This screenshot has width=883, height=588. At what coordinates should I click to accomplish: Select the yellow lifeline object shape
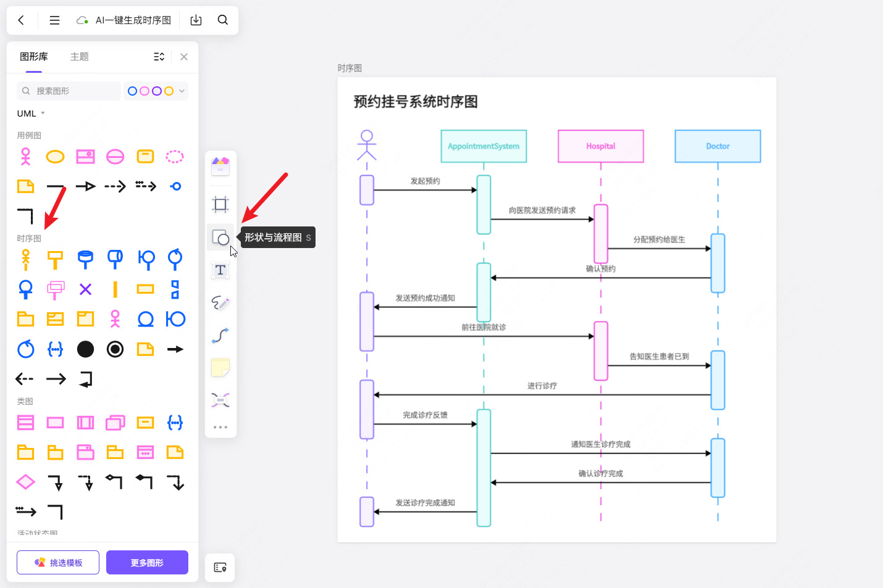click(x=55, y=260)
